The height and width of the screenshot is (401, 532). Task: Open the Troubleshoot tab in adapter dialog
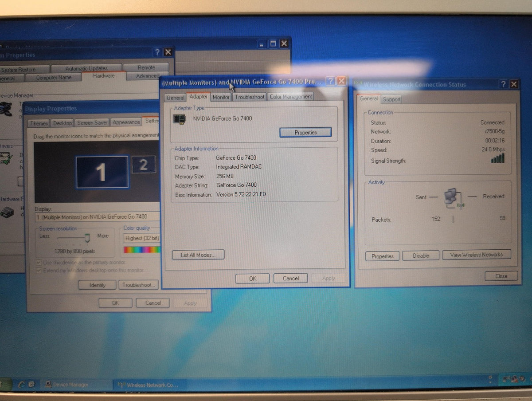point(250,97)
